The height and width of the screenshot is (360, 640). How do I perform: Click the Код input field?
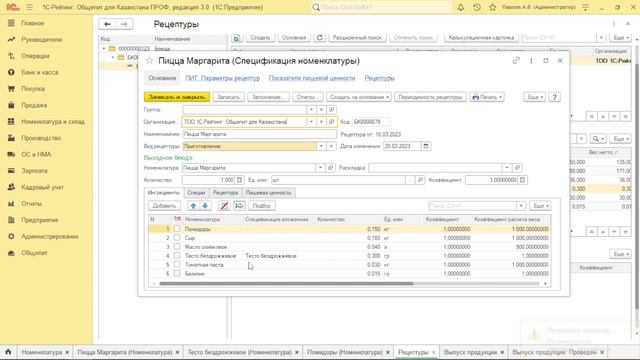tap(371, 122)
